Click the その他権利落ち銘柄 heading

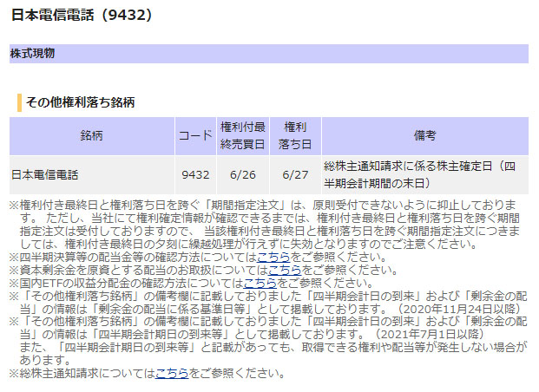tap(80, 101)
